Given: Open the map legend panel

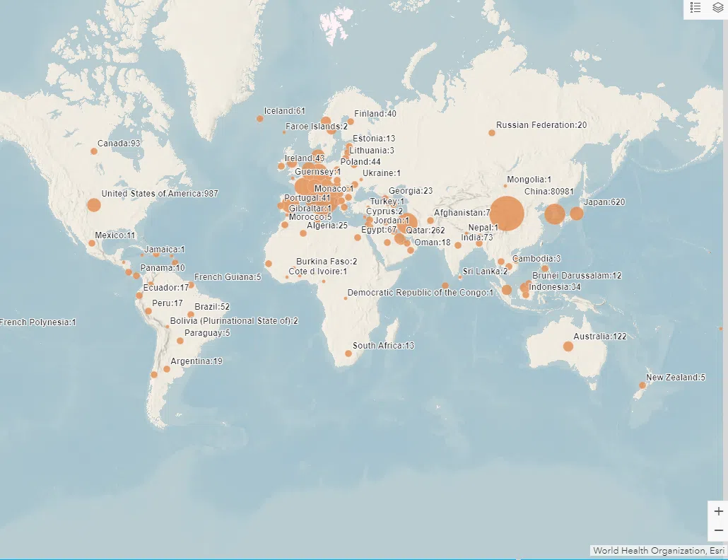Looking at the screenshot, I should point(695,8).
